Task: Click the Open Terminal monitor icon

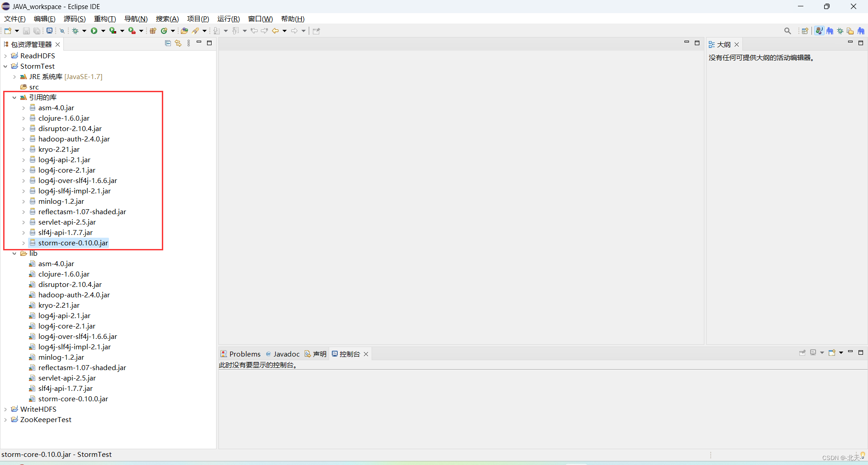Action: coord(49,31)
